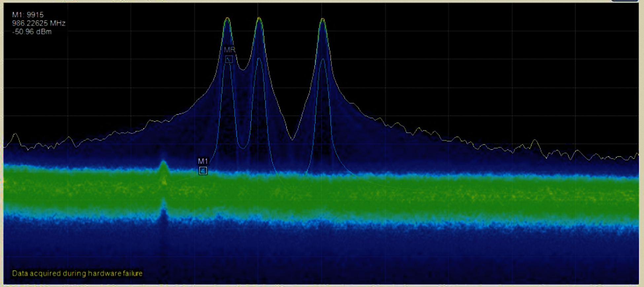Click the inner blue trace peak under middle peak
The width and height of the screenshot is (644, 287).
pos(259,59)
